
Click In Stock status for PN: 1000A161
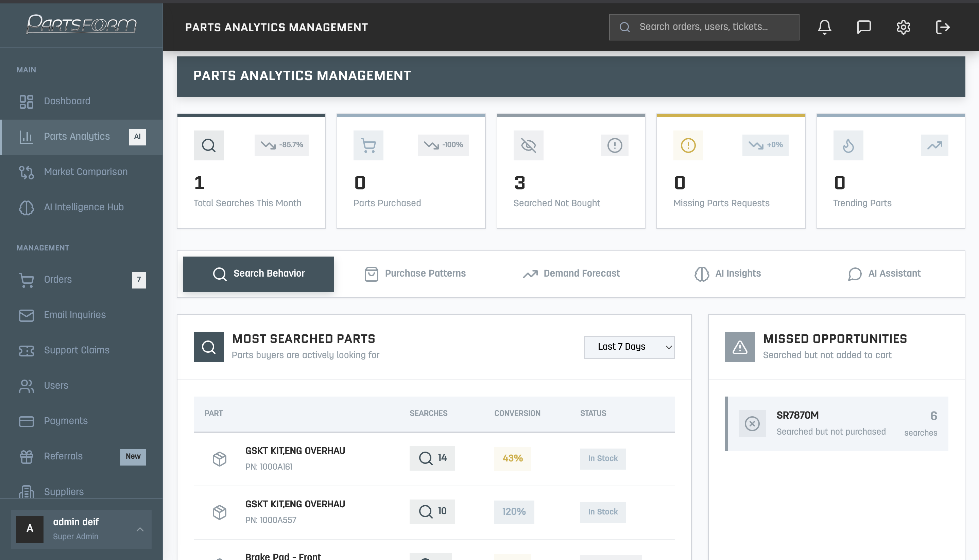(603, 459)
